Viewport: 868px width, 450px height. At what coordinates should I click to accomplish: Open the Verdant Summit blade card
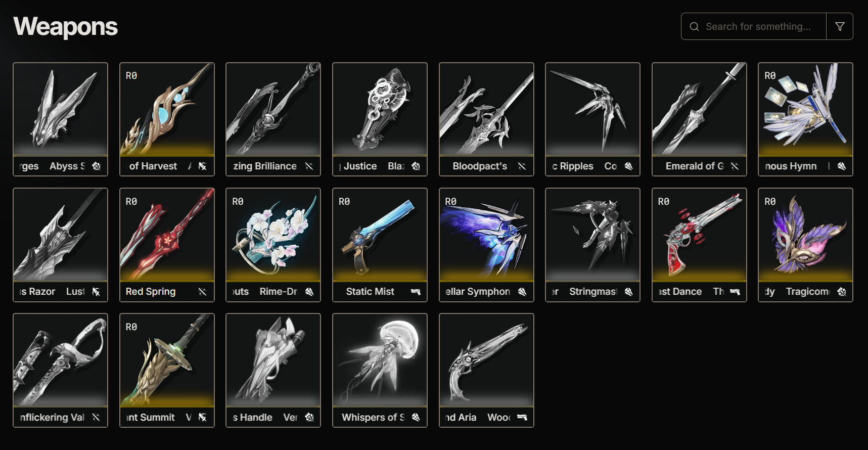[x=167, y=370]
